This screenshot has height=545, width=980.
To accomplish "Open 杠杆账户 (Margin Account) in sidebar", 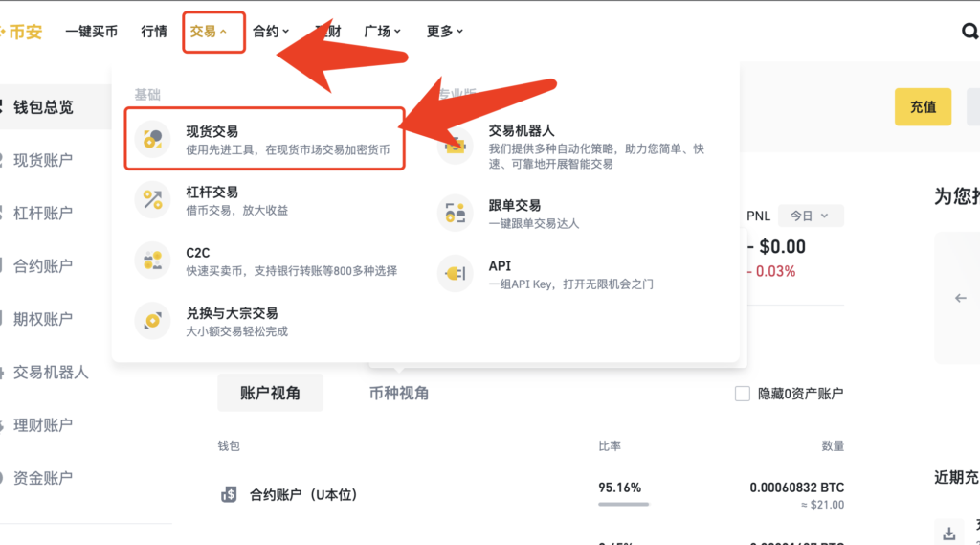I will [43, 213].
